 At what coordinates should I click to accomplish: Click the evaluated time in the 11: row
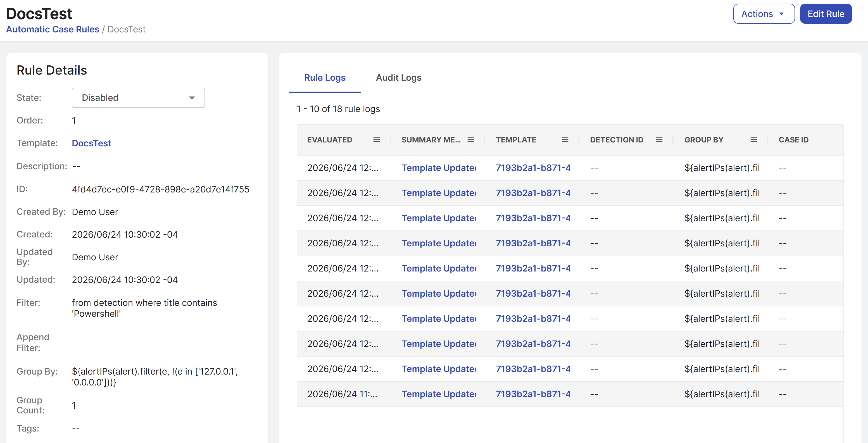coord(342,394)
